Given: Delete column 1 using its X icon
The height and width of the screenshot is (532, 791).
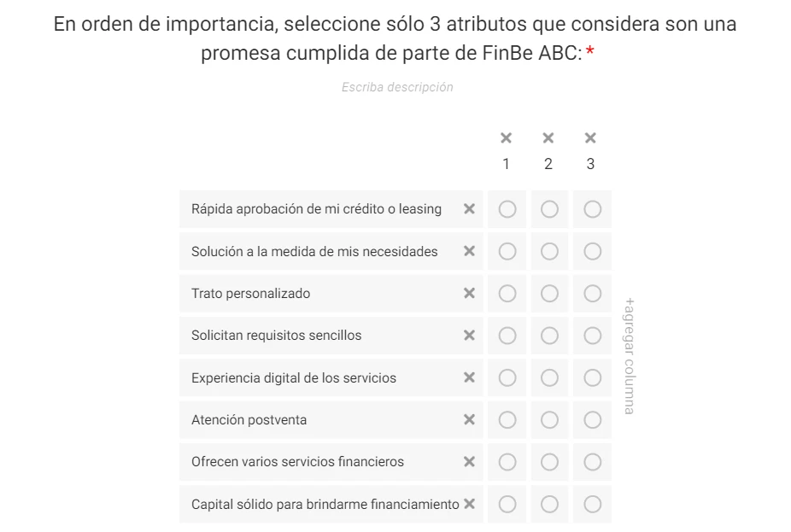Looking at the screenshot, I should tap(507, 137).
